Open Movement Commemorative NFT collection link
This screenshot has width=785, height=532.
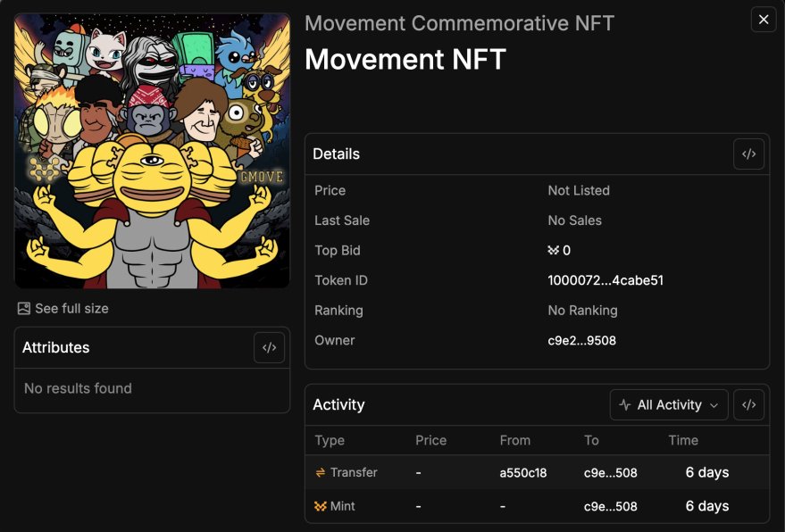coord(460,23)
